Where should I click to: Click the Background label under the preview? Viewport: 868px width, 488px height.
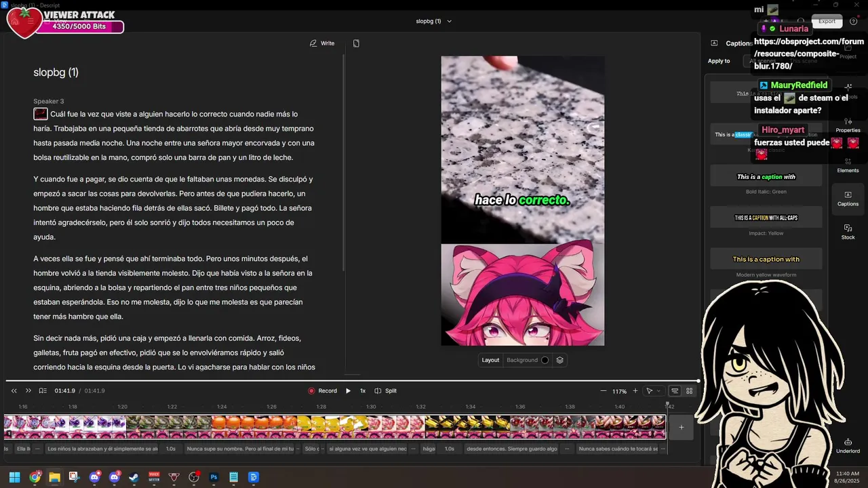click(522, 360)
